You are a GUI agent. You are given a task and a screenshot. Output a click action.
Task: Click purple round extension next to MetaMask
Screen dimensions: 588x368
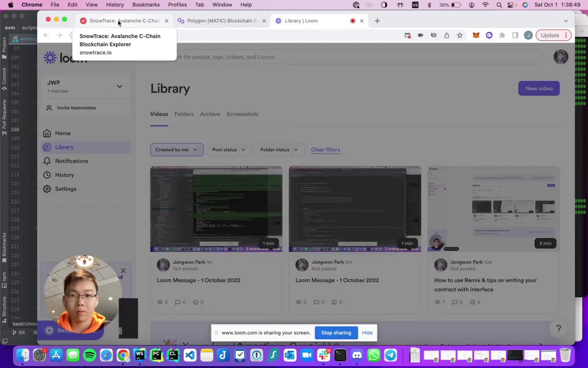[x=489, y=35]
